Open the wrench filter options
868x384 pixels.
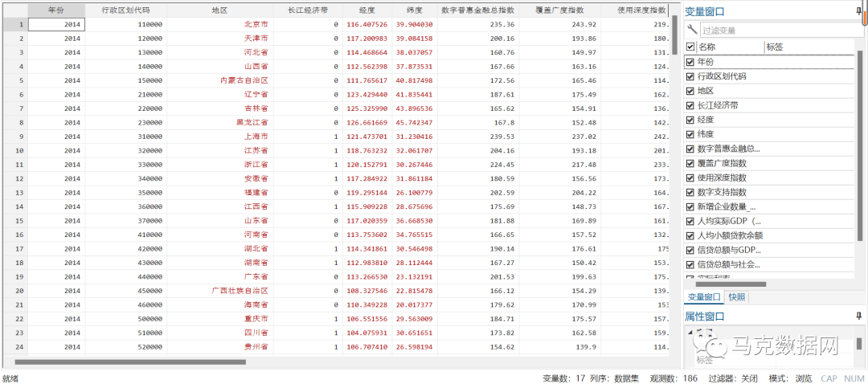pyautogui.click(x=691, y=30)
